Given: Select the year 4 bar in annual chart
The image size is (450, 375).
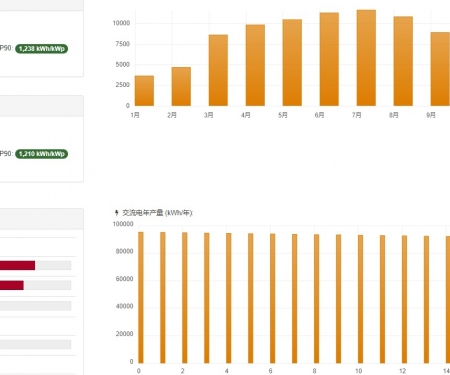Looking at the screenshot, I should [x=229, y=298].
